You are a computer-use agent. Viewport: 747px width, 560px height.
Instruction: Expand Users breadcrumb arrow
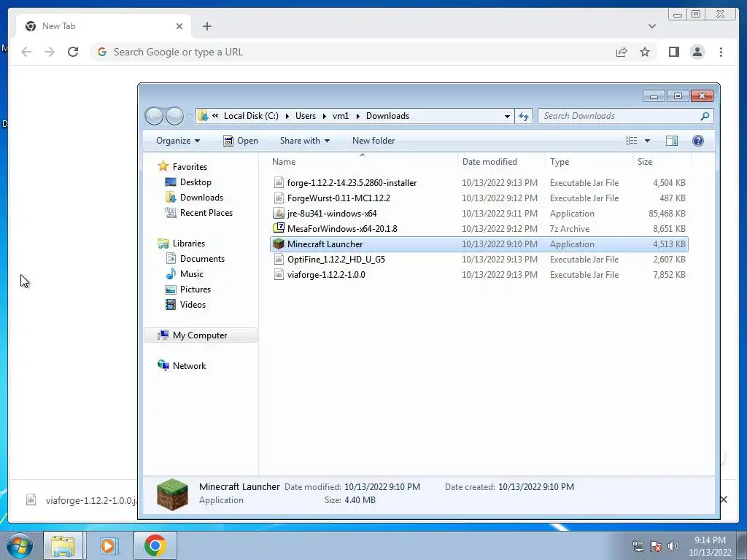(x=325, y=116)
